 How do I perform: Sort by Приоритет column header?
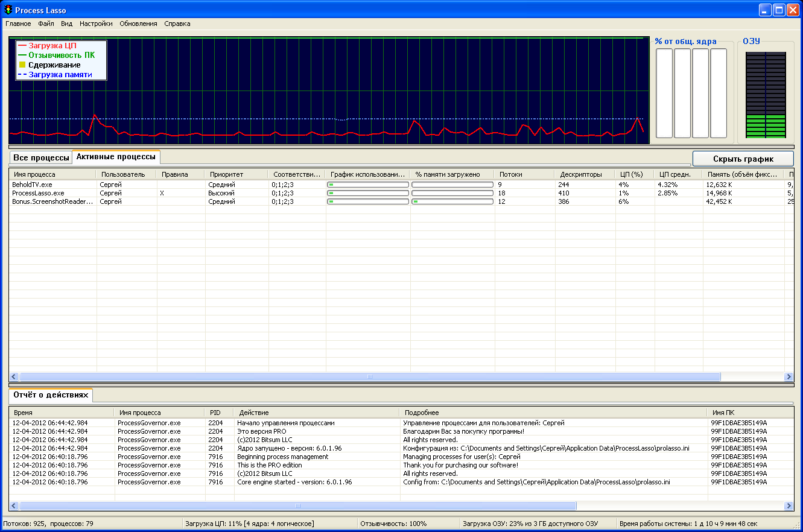236,174
